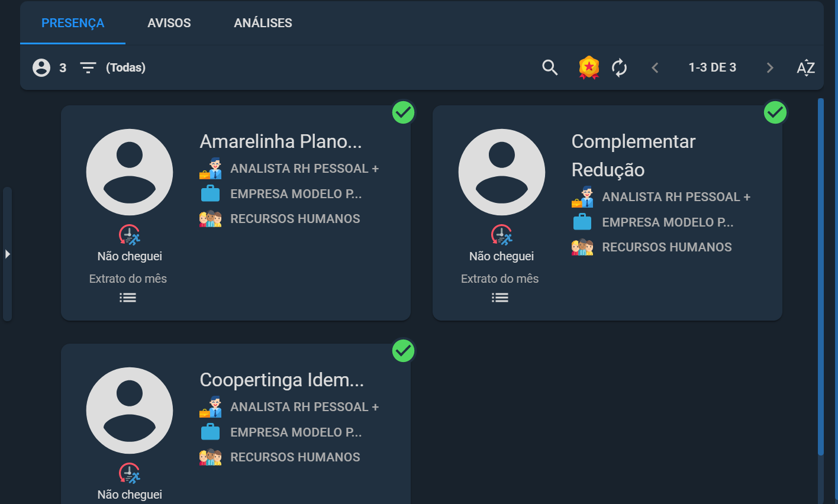Viewport: 838px width, 504px height.
Task: Open the AVISOS tab
Action: tap(169, 23)
